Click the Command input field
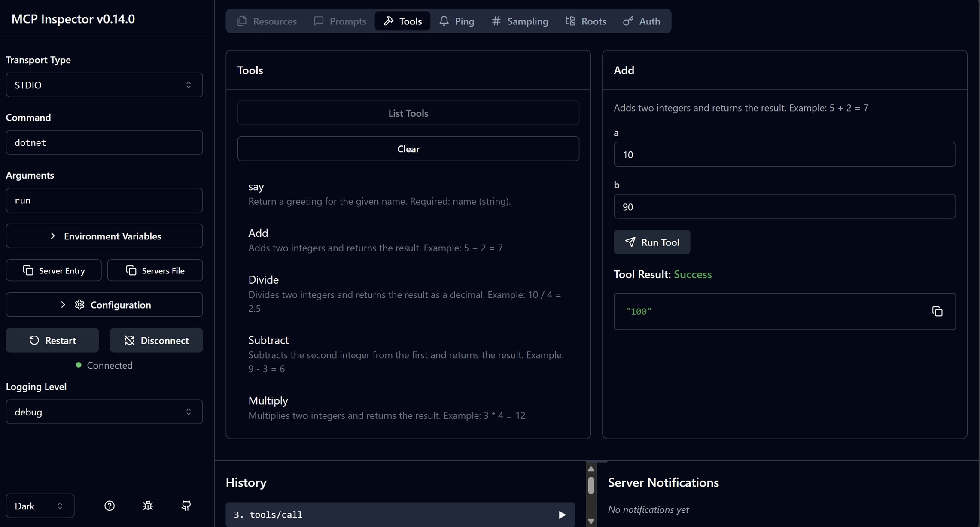 [104, 142]
